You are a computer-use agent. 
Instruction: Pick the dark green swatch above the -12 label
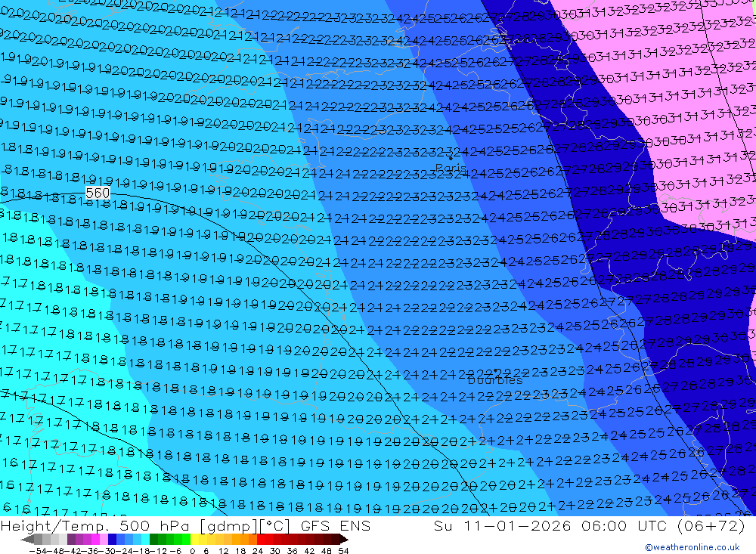153,540
